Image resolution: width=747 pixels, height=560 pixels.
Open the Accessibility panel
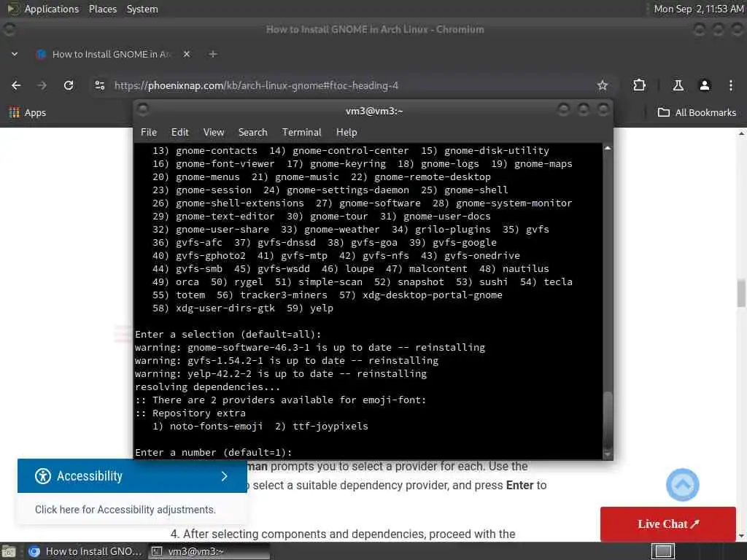tap(132, 475)
